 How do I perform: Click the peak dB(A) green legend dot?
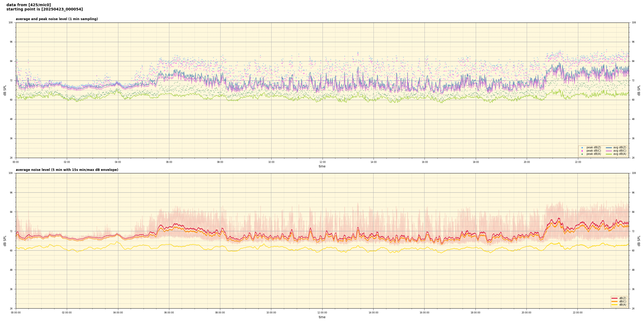point(582,154)
